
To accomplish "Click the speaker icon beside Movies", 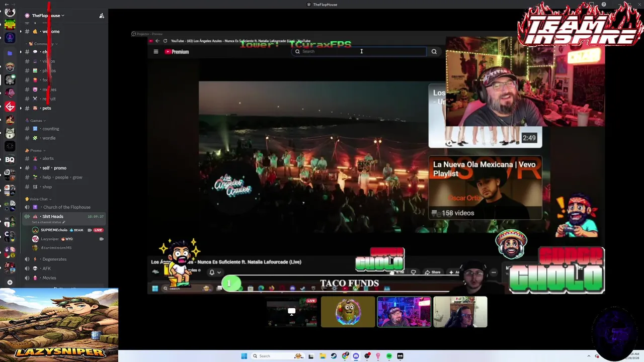I will click(27, 278).
